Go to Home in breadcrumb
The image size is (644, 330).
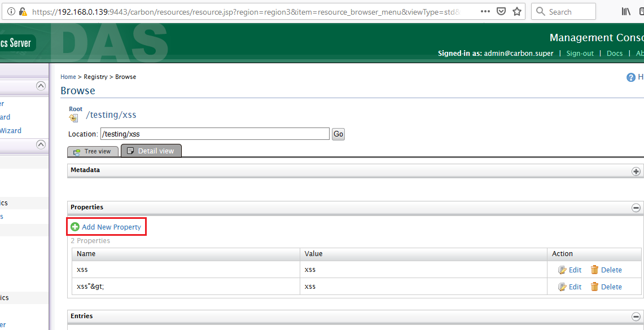tap(68, 77)
